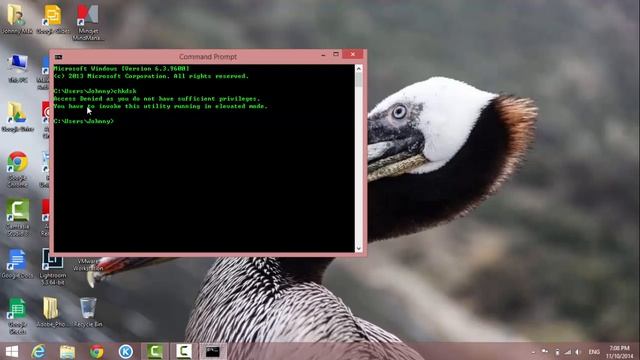Switch to the white Camtasia taskbar button
This screenshot has width=640, height=360.
coord(184,351)
